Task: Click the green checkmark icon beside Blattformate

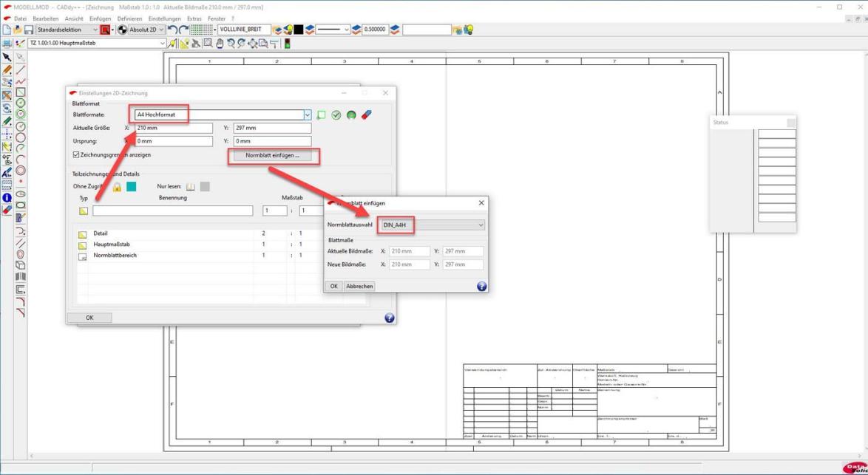Action: (x=336, y=115)
